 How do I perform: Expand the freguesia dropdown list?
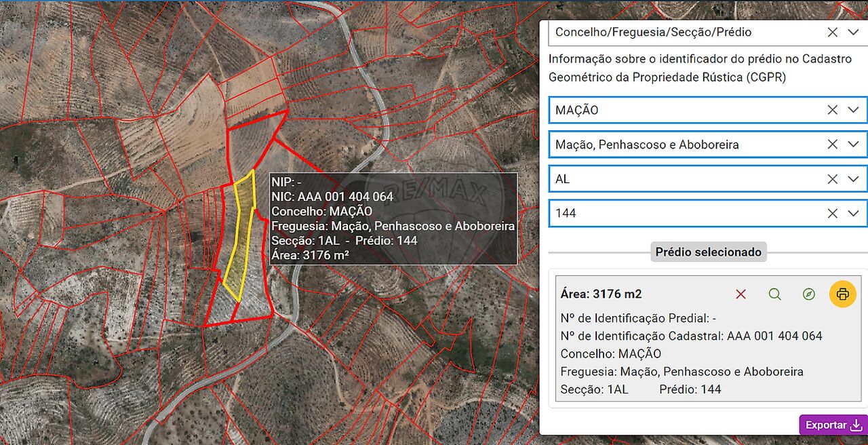853,144
